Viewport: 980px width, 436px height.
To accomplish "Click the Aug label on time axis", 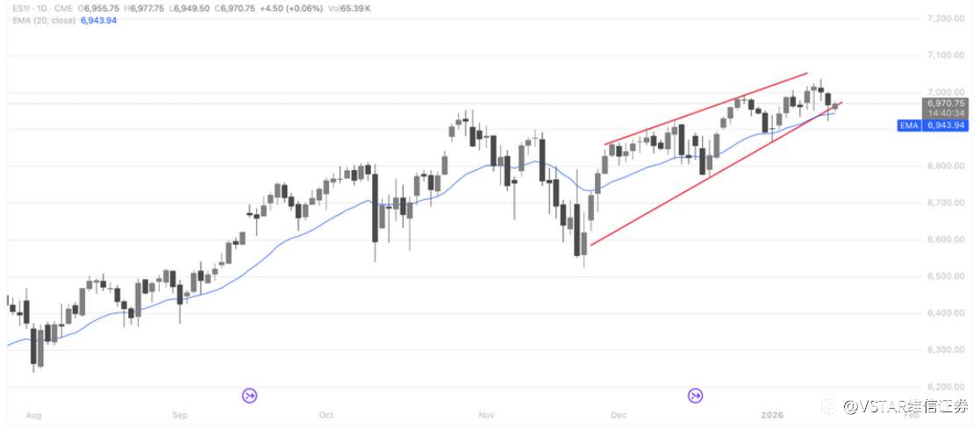I will [x=34, y=414].
